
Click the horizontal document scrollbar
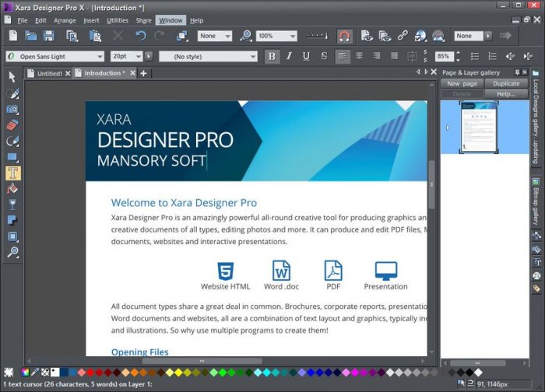pos(202,361)
